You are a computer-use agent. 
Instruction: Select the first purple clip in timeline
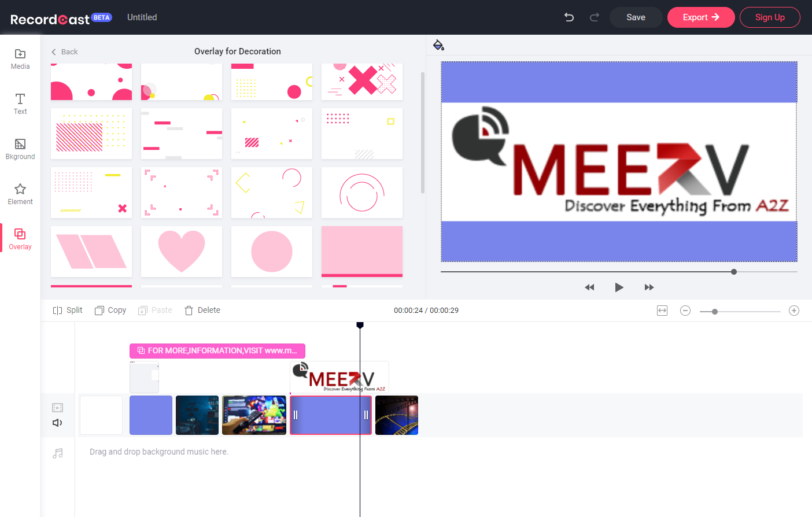151,415
